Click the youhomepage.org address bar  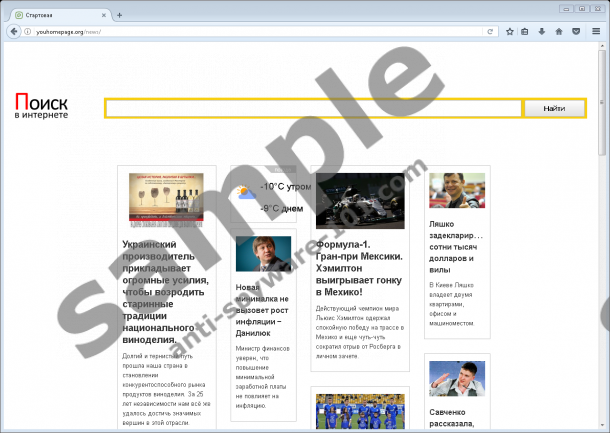[x=250, y=31]
